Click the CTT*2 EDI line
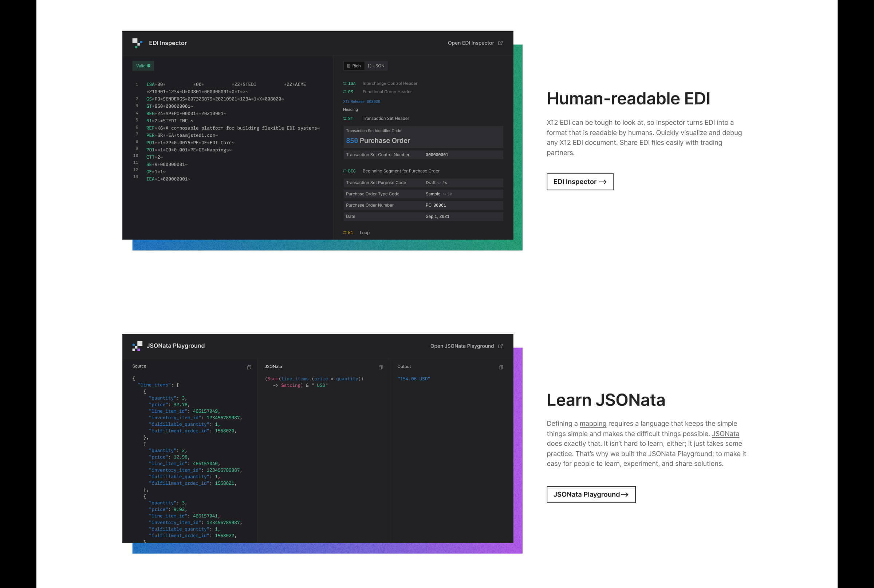This screenshot has width=874, height=588. tap(155, 157)
